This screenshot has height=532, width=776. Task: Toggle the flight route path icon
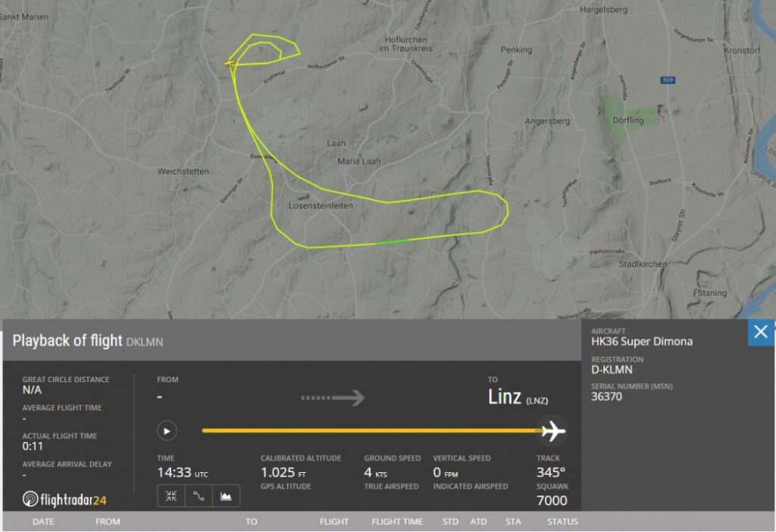(199, 496)
